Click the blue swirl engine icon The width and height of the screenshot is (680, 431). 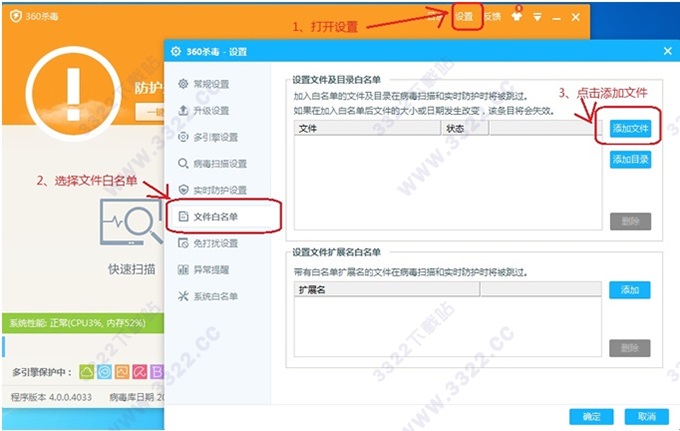[105, 372]
